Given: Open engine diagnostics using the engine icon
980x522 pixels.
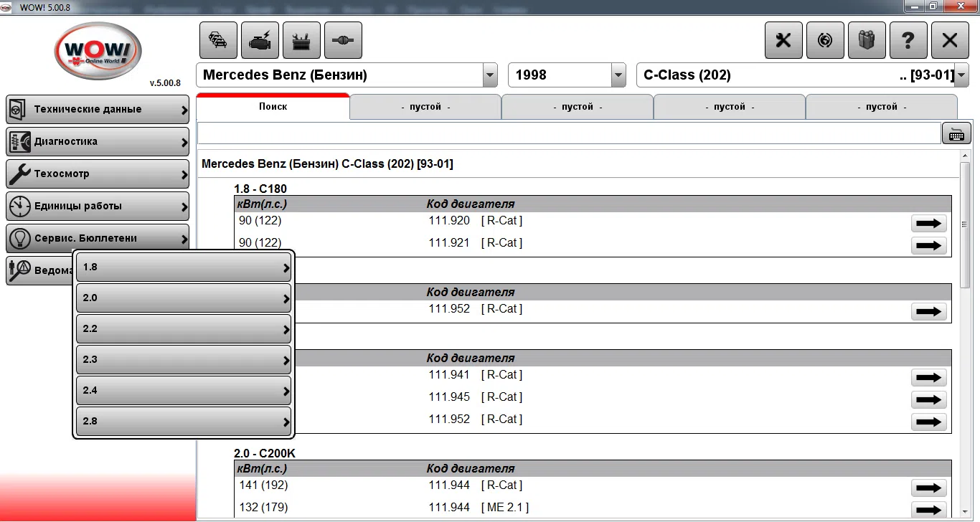Looking at the screenshot, I should [260, 40].
